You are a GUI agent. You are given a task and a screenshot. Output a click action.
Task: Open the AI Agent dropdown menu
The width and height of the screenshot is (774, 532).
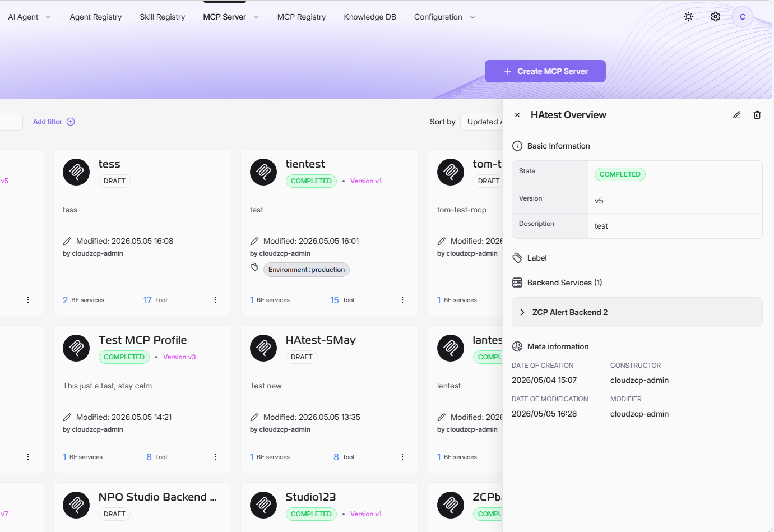click(x=29, y=17)
